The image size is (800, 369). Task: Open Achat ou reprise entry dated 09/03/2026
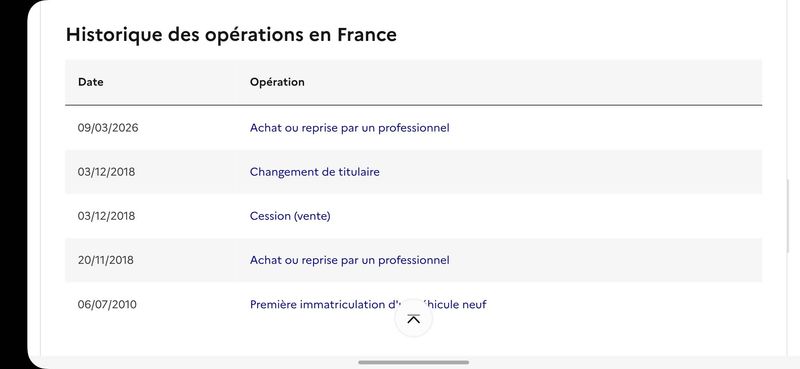[x=349, y=128]
